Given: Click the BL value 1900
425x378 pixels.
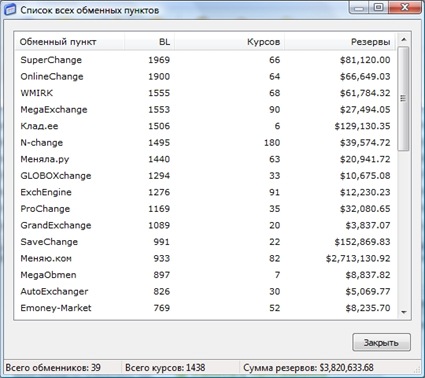Looking at the screenshot, I should point(159,76).
